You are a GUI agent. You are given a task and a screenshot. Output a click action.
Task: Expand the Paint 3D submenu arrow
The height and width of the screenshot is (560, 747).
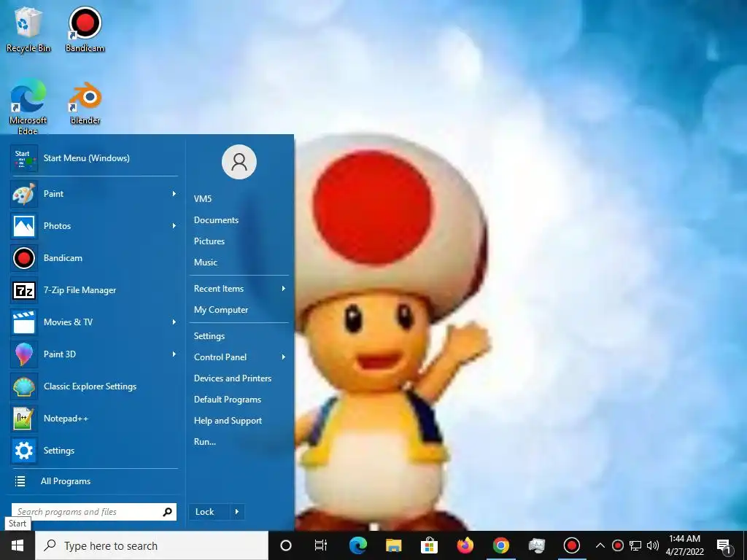174,354
